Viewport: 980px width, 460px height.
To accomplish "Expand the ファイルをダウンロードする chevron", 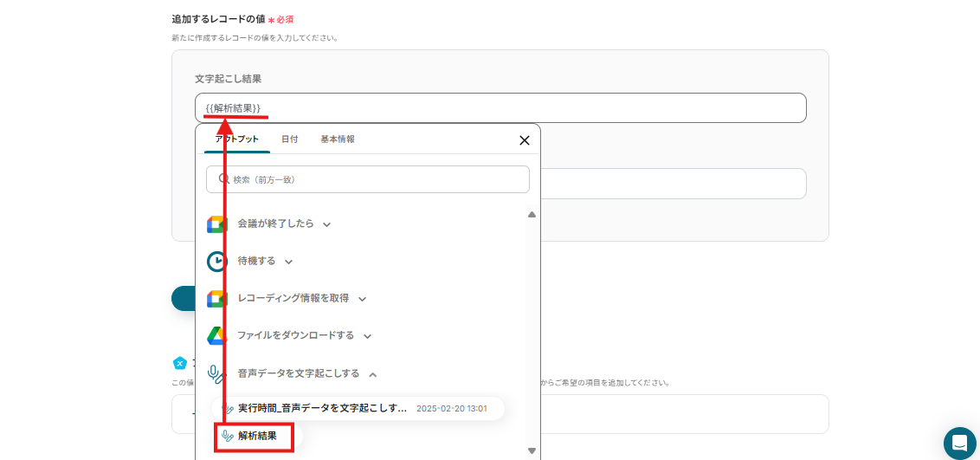I will 367,336.
